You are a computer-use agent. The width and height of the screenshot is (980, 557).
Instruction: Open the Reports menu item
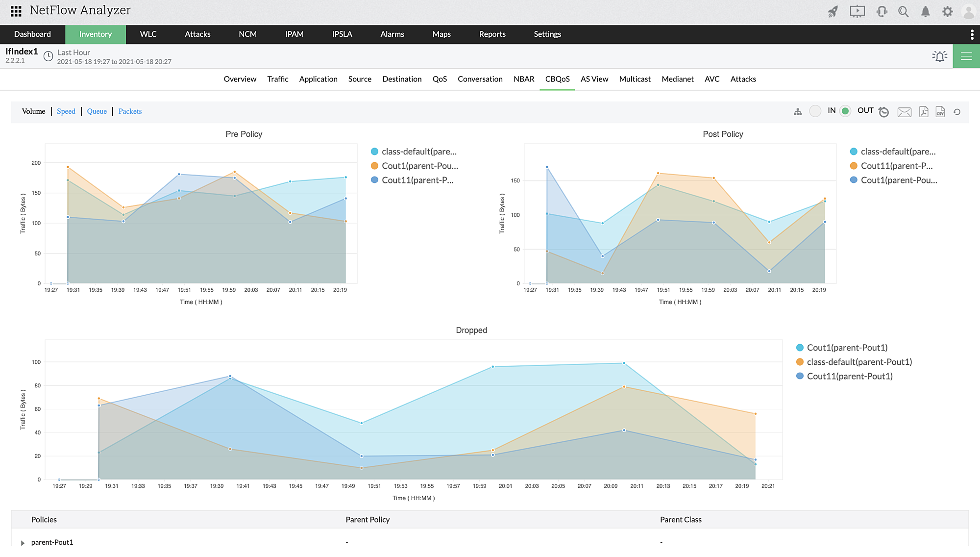click(x=492, y=34)
